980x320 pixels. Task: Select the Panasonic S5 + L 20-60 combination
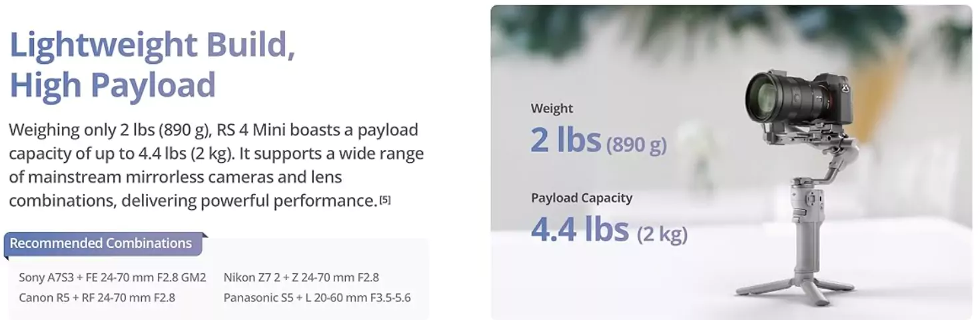coord(317,297)
